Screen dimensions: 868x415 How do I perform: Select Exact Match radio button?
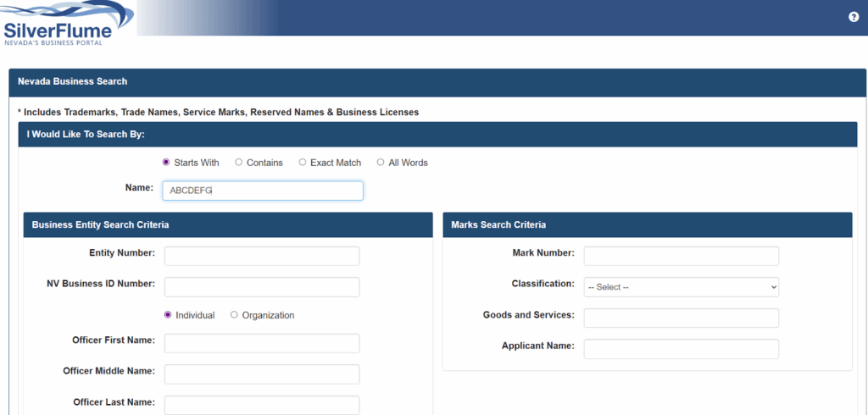coord(303,163)
